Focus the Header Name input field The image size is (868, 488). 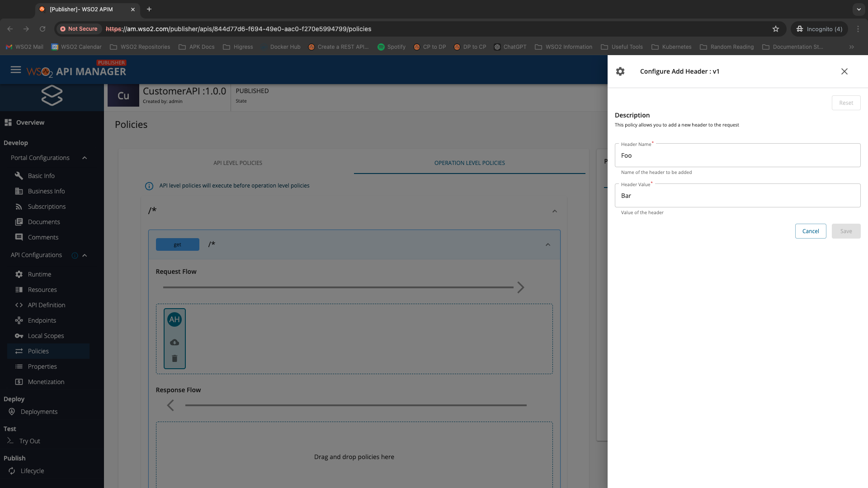(738, 155)
